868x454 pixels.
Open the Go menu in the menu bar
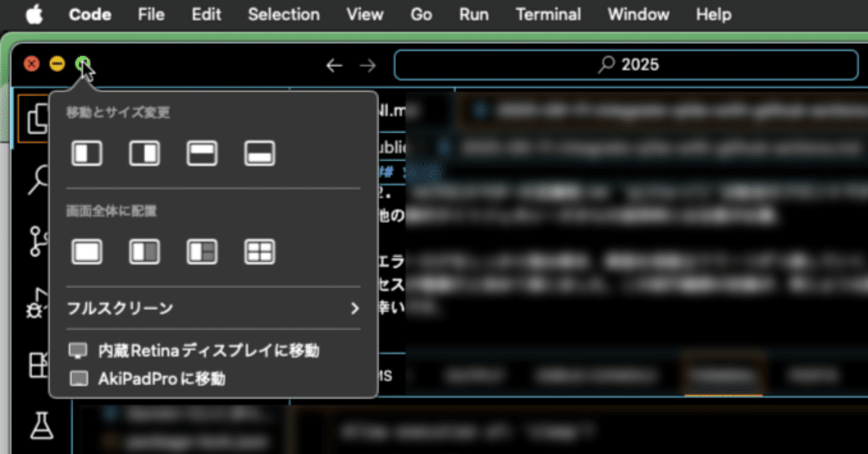[x=420, y=14]
